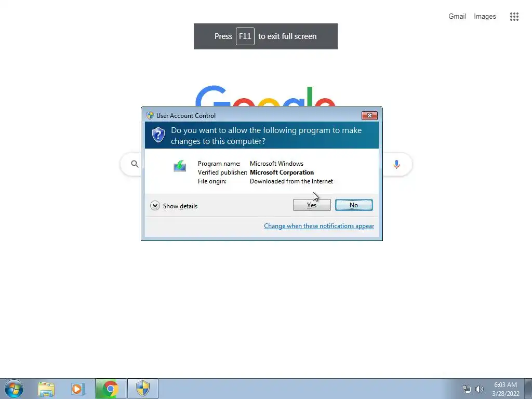Click the Show desktop strip on taskbar
Viewport: 532px width, 399px height.
[x=528, y=389]
